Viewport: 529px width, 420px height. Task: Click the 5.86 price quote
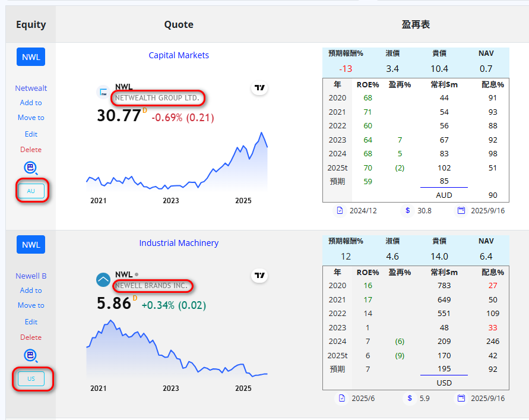[113, 303]
